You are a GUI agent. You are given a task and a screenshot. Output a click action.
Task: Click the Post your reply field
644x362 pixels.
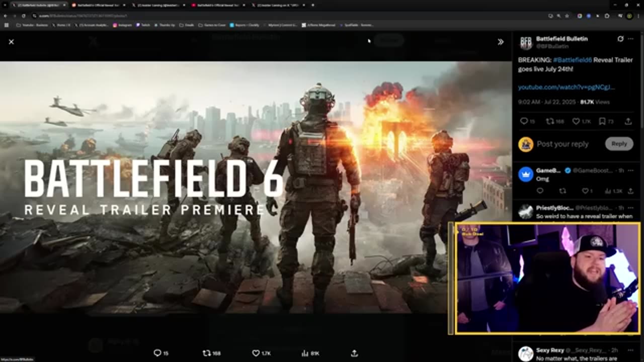pyautogui.click(x=562, y=144)
